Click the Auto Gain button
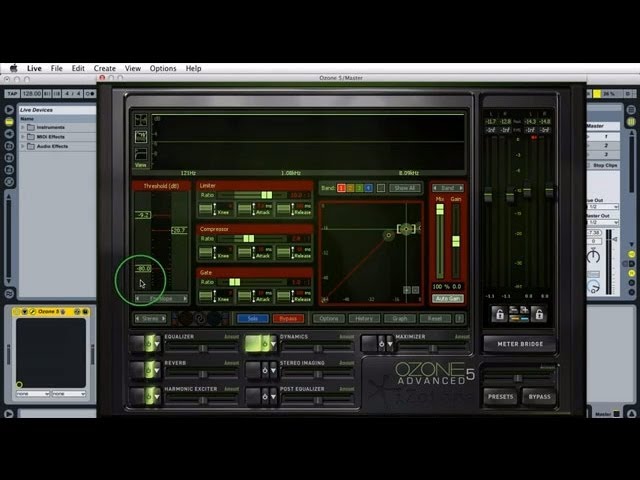Viewport: 640px width, 480px height. pos(448,299)
